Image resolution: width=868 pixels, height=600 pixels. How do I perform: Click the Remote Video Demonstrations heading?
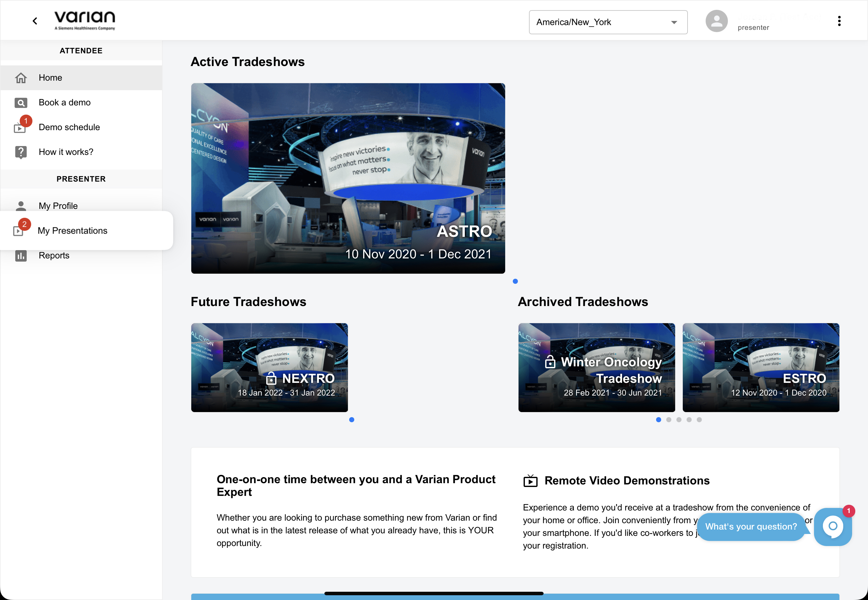coord(627,480)
